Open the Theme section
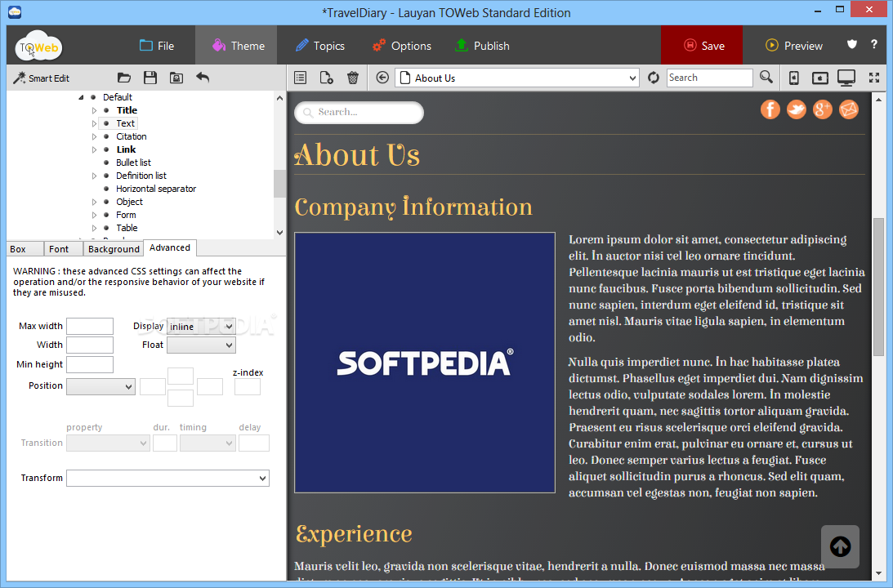This screenshot has width=893, height=588. [x=236, y=45]
